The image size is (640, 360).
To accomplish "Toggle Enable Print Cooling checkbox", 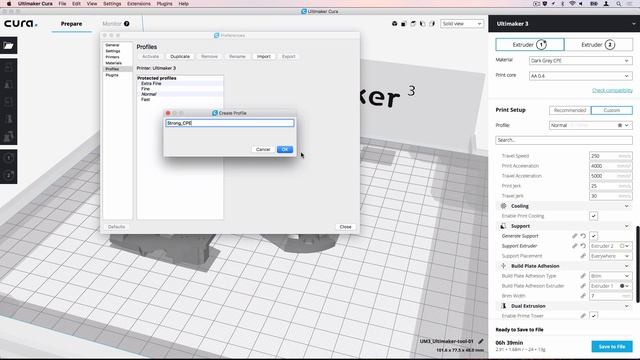I will pyautogui.click(x=593, y=216).
